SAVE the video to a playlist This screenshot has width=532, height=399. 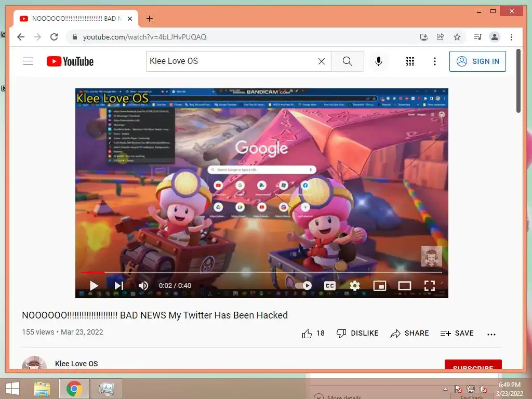pos(457,334)
